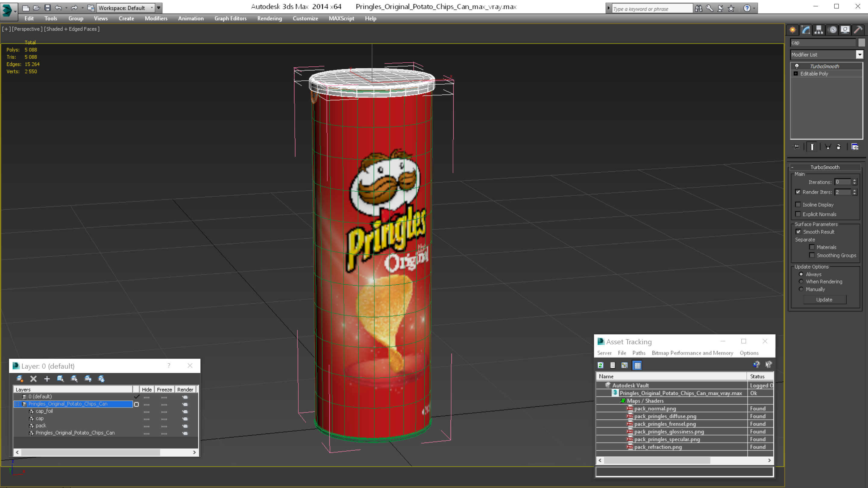Click Make Unique icon under modifier stack
868x488 pixels.
(x=828, y=147)
